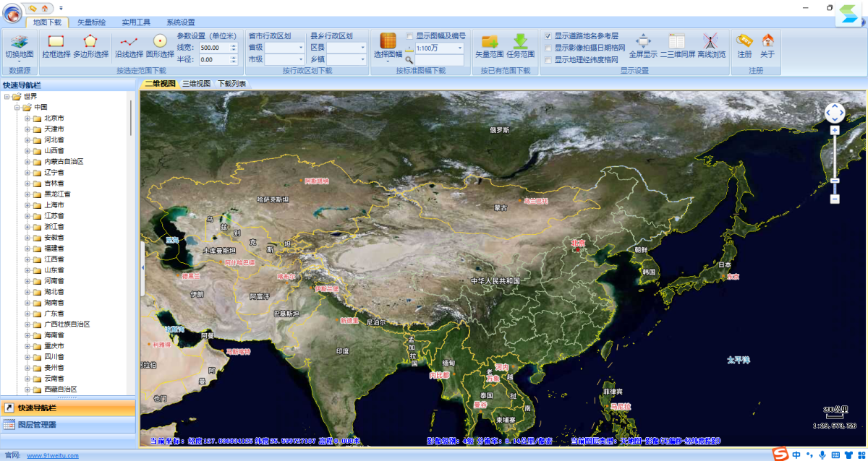Screen dimensions: 868x461
Task: Switch to 实用工具 ribbon tab
Action: [x=136, y=22]
